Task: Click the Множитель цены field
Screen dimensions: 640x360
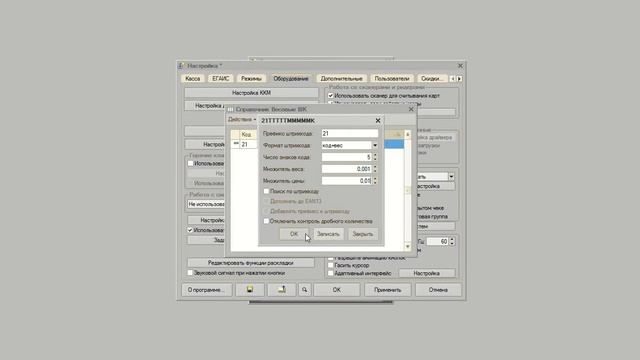Action: 347,180
